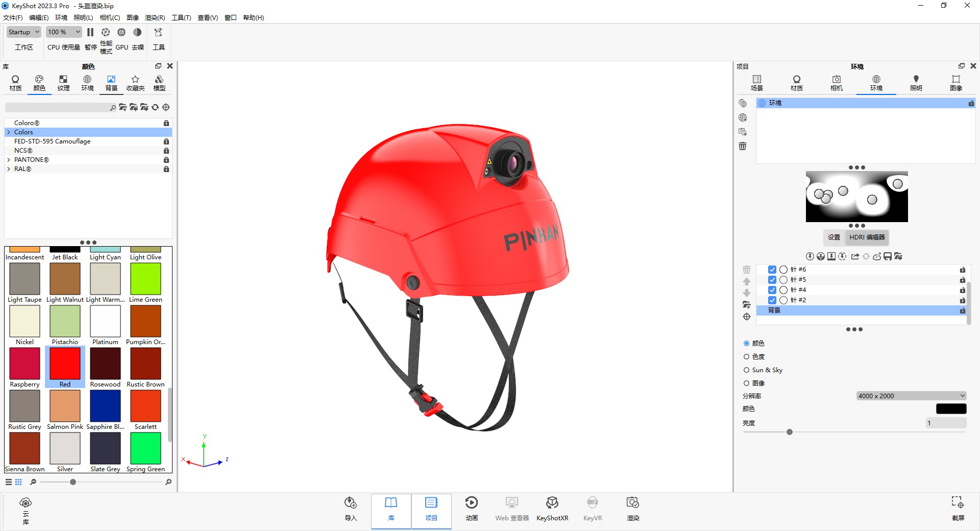980x531 pixels.
Task: Open library Backgrounds (背景) tab
Action: click(x=111, y=83)
